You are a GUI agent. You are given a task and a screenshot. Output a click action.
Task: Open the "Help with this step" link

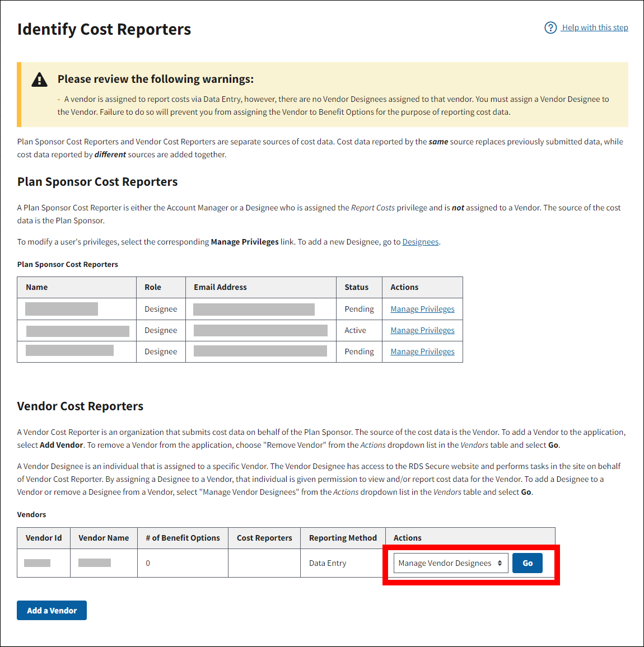click(595, 27)
